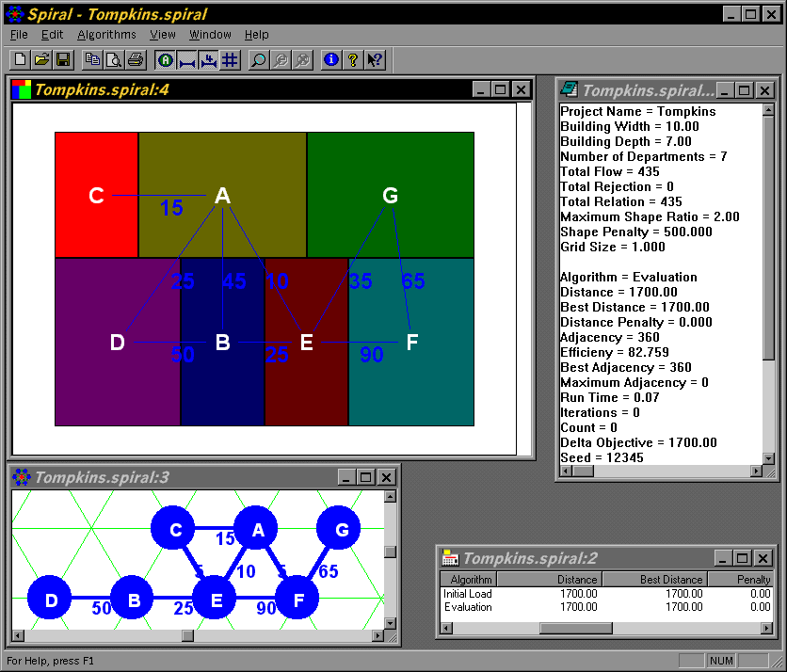Click the blue About info icon

click(x=330, y=60)
